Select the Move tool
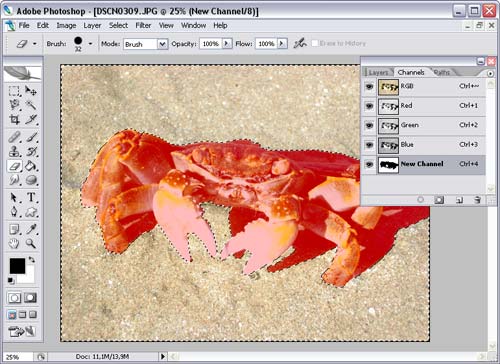 (31, 91)
